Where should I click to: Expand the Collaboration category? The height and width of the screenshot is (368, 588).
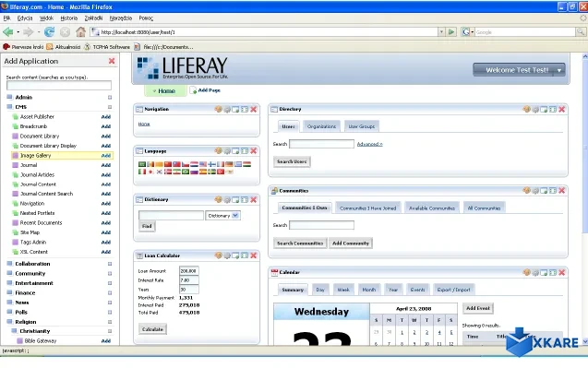click(110, 264)
